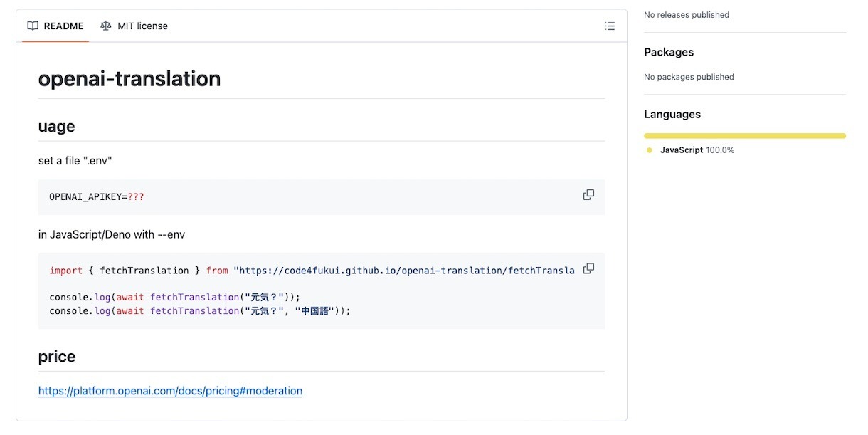Click the book icon beside README
This screenshot has height=435, width=868.
coord(33,26)
